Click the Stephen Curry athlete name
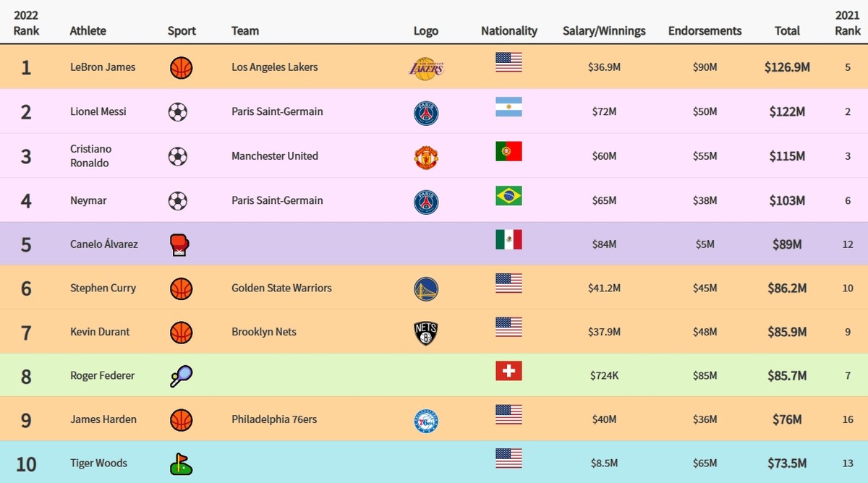The image size is (868, 483). (103, 288)
